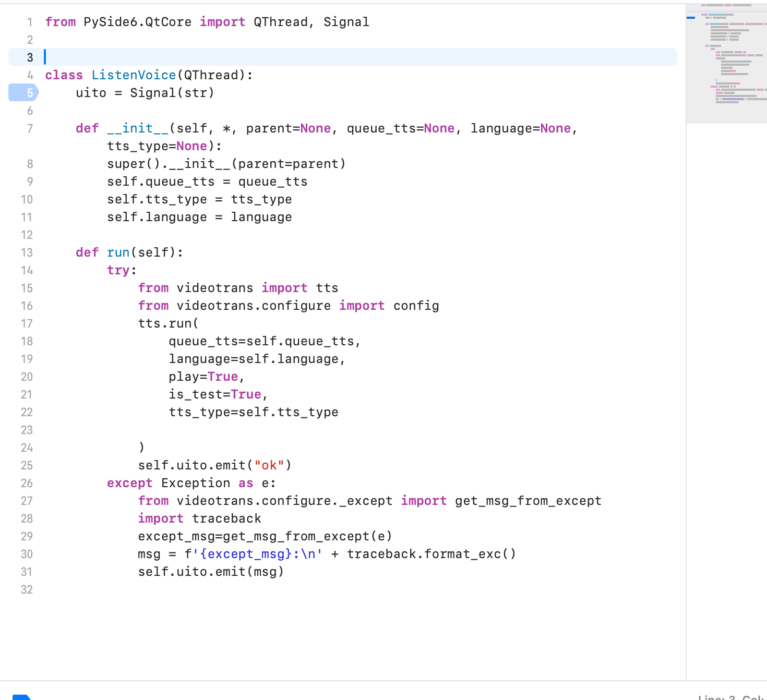
Task: Click the try keyword on line 14
Action: click(118, 270)
